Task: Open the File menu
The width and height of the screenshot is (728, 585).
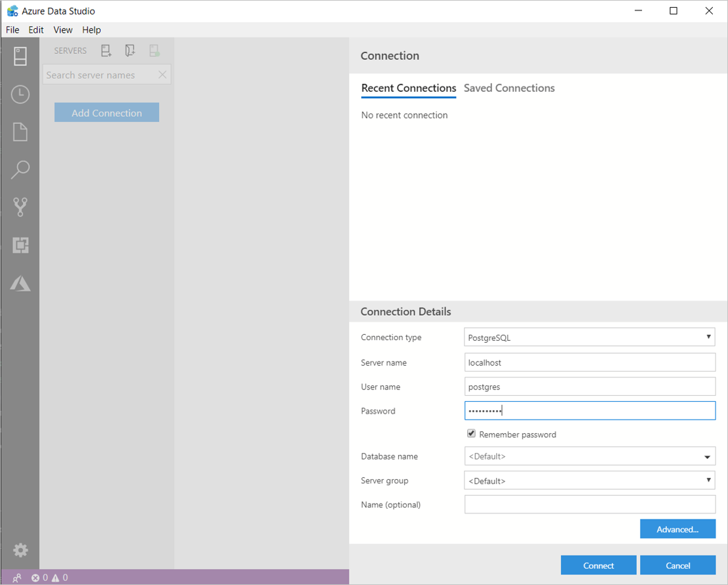Action: click(x=12, y=30)
